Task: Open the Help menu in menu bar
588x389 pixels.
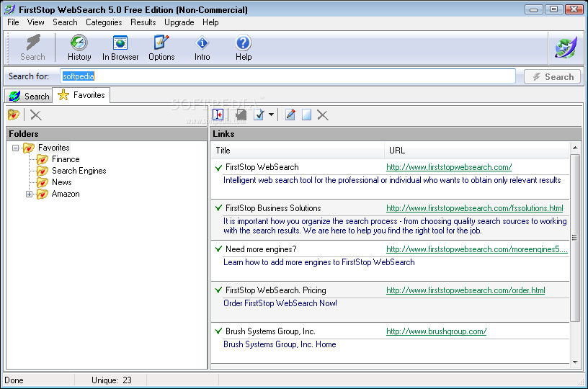Action: [210, 22]
